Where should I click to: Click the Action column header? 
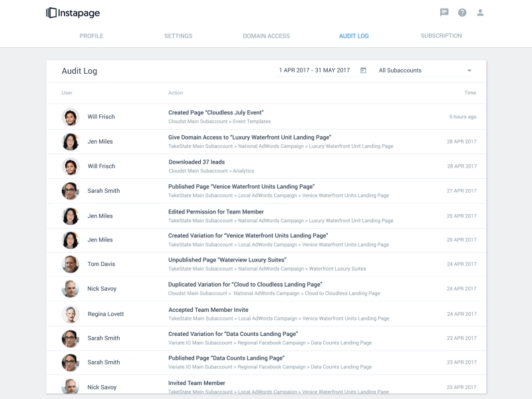point(176,92)
